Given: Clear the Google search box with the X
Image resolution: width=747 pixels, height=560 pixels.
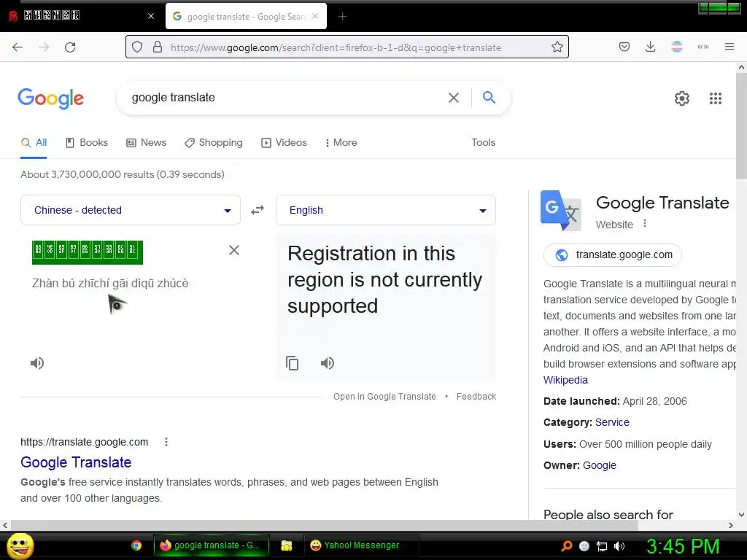Looking at the screenshot, I should click(x=454, y=98).
